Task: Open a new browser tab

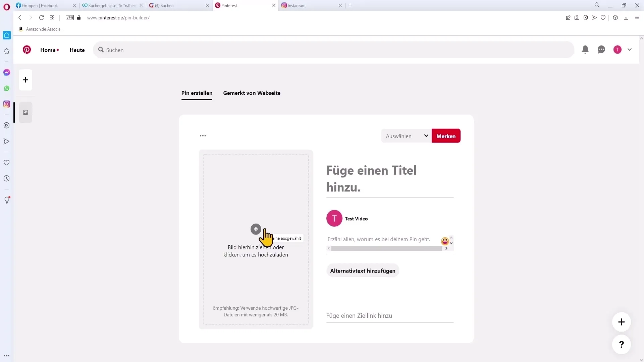Action: coord(350,5)
